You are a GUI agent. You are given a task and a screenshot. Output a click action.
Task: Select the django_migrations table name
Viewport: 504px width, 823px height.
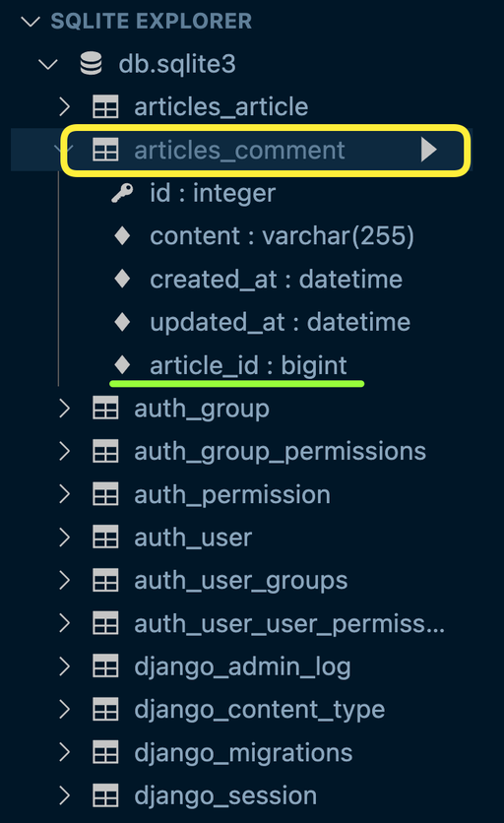(243, 753)
